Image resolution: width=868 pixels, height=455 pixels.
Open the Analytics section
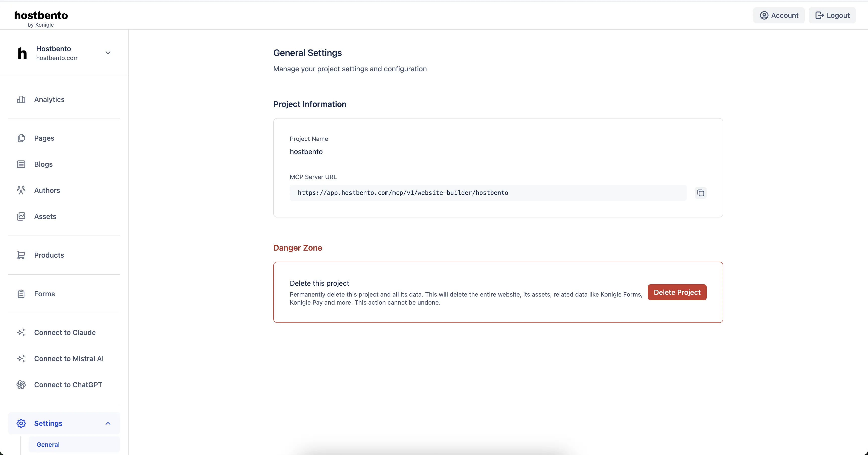tap(49, 99)
